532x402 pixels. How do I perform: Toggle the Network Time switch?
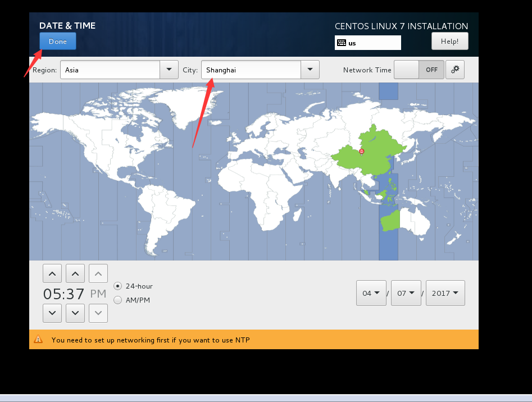pyautogui.click(x=419, y=70)
